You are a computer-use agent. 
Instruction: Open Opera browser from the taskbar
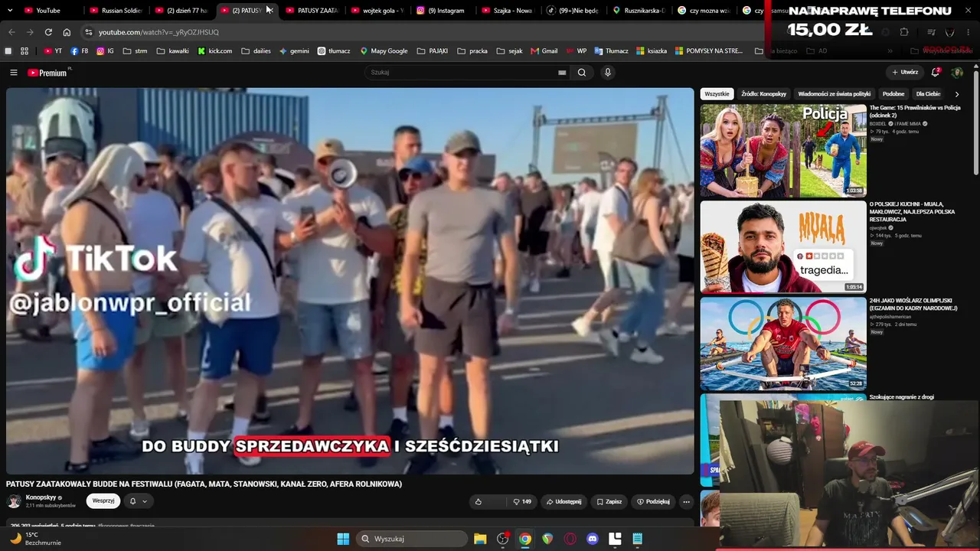[570, 539]
